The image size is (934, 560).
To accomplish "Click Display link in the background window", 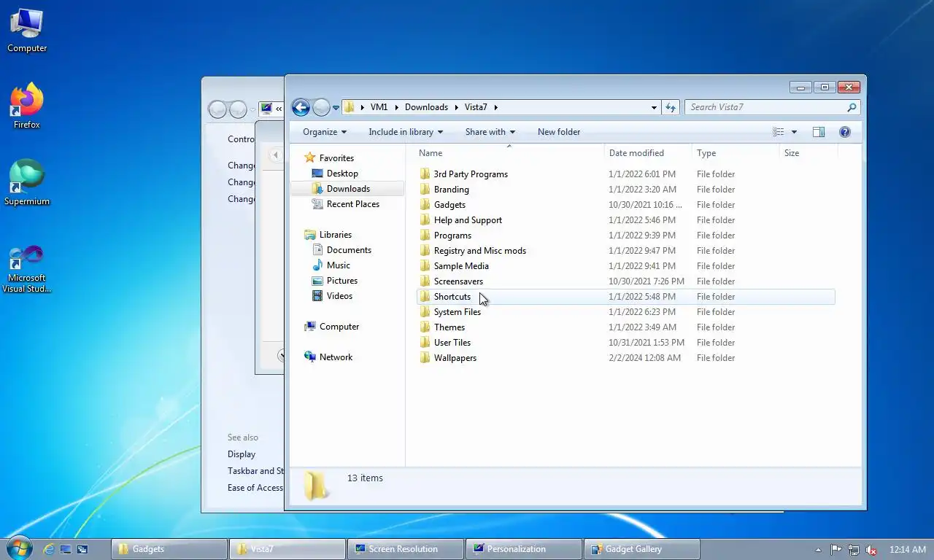I will coord(242,454).
